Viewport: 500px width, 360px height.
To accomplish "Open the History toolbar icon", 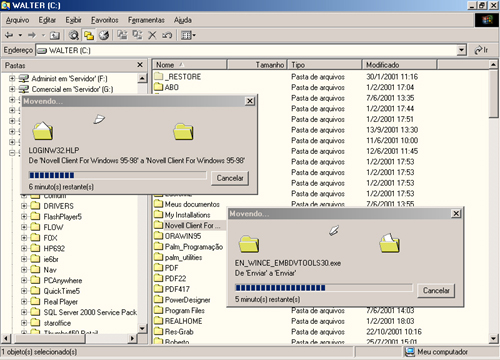I will [104, 35].
